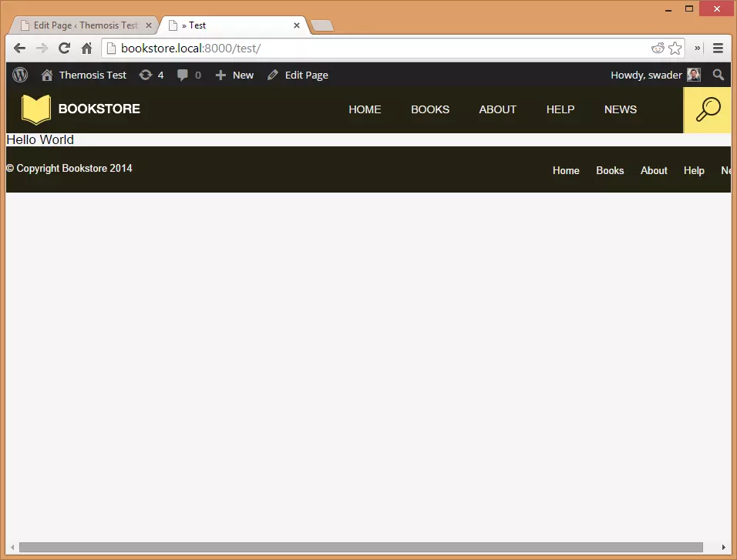
Task: Open NEWS in main navigation
Action: tap(621, 109)
